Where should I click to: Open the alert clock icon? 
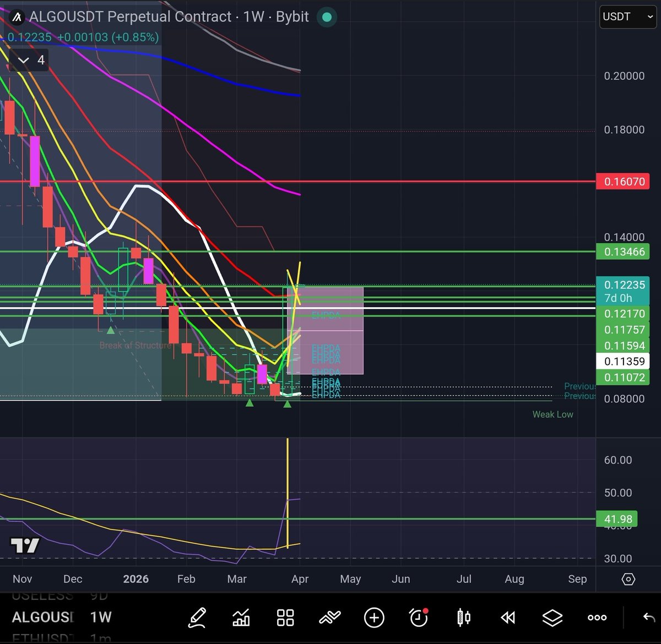[419, 618]
